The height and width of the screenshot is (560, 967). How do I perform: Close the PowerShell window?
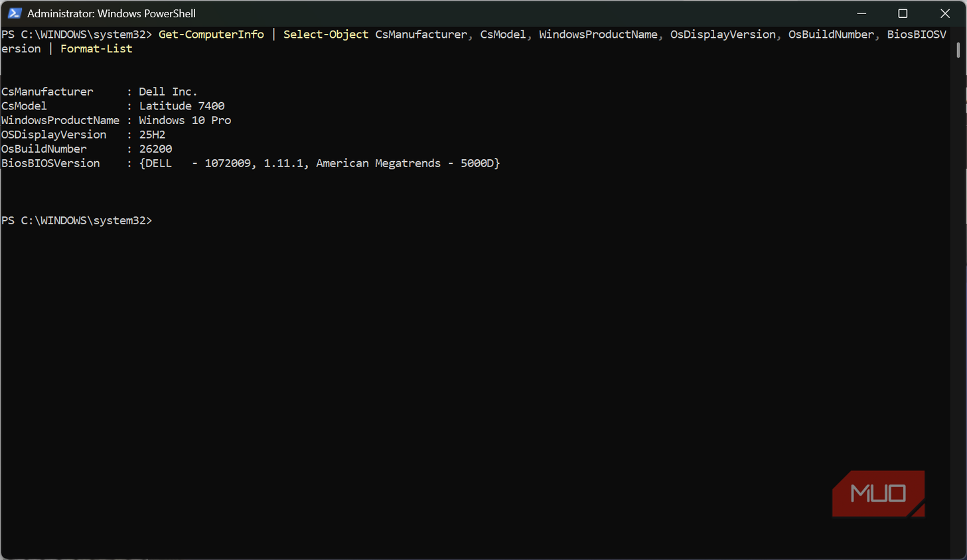pyautogui.click(x=945, y=13)
